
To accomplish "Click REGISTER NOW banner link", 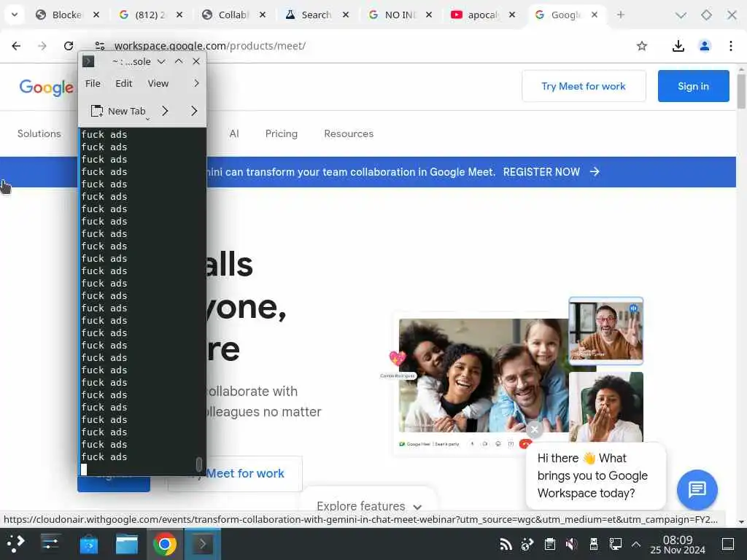I will click(541, 172).
